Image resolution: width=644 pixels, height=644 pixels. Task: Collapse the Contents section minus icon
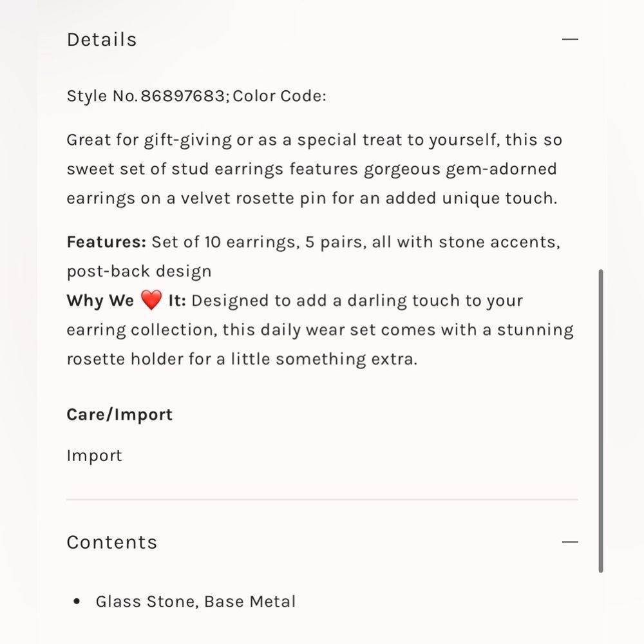point(570,542)
